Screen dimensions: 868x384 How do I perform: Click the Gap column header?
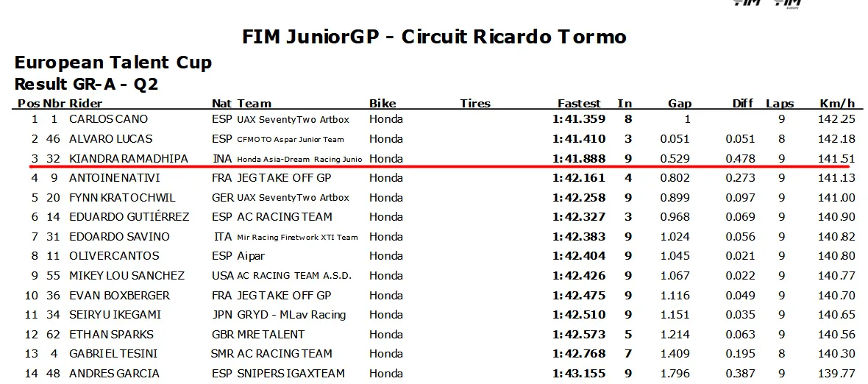click(680, 104)
